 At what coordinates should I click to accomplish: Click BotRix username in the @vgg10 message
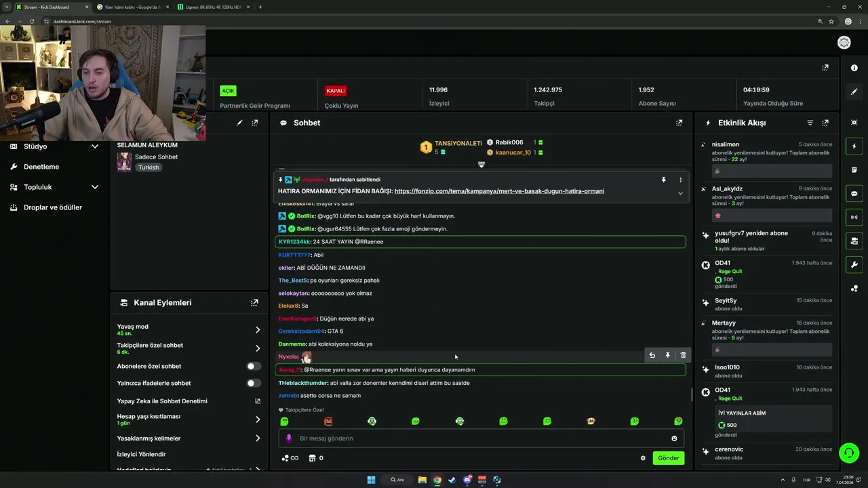point(306,216)
